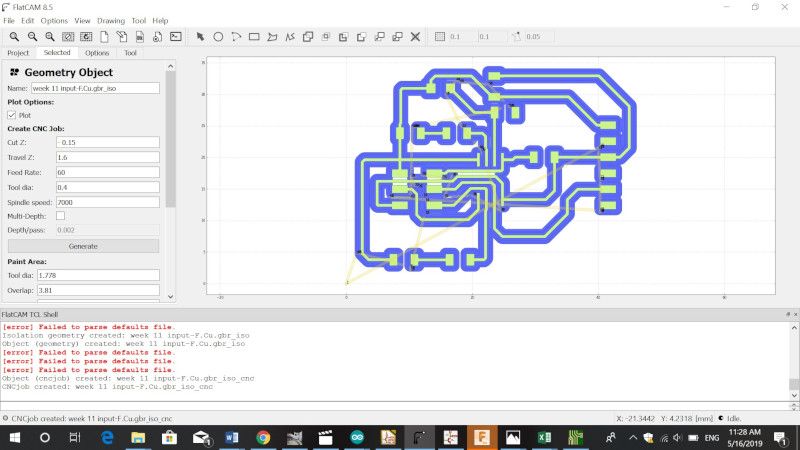Click the Replot toolbar icon
This screenshot has width=800, height=450.
pos(86,37)
